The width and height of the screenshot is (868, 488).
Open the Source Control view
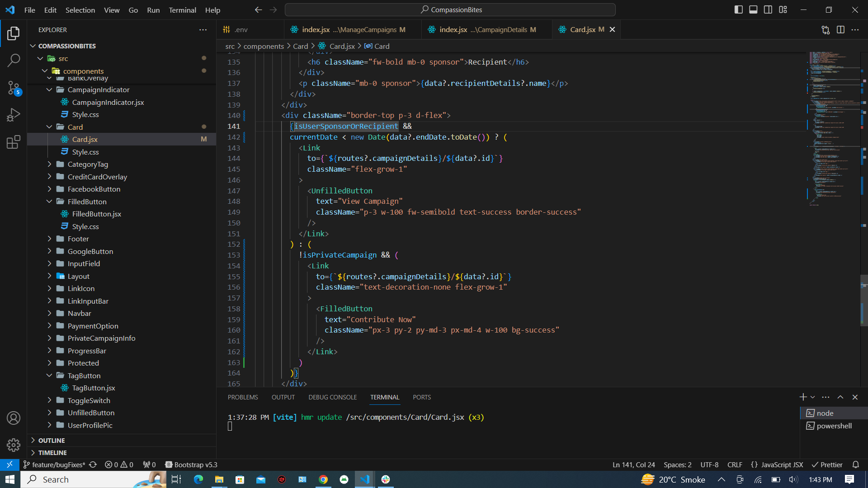pyautogui.click(x=14, y=88)
